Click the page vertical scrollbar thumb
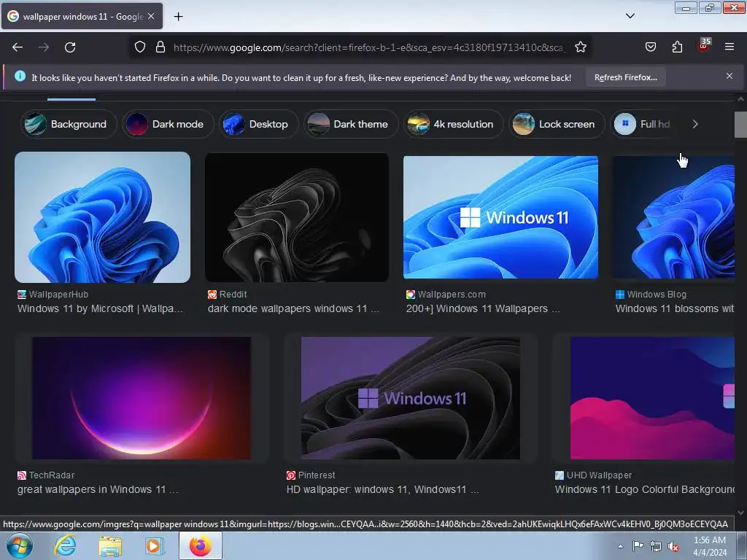The image size is (747, 560). 740,125
